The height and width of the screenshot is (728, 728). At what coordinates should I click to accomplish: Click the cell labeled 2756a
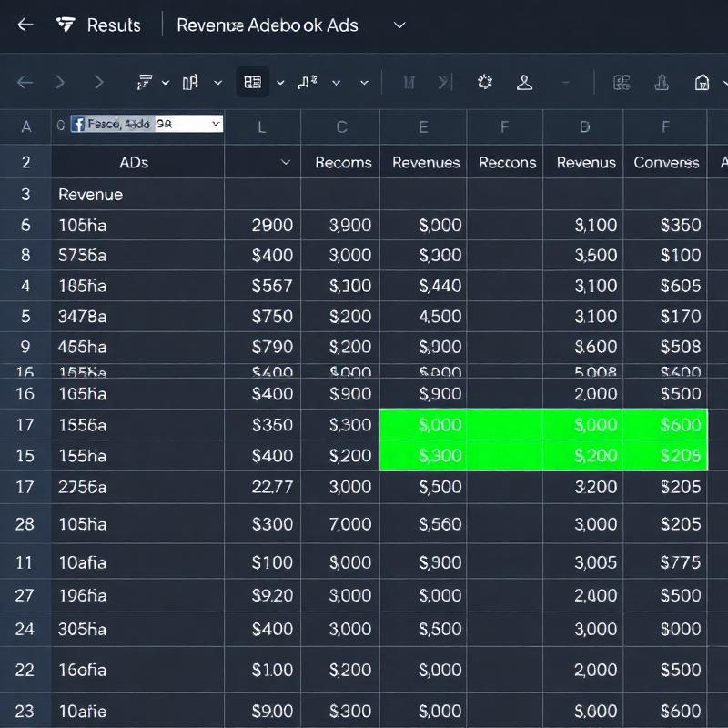click(x=138, y=487)
